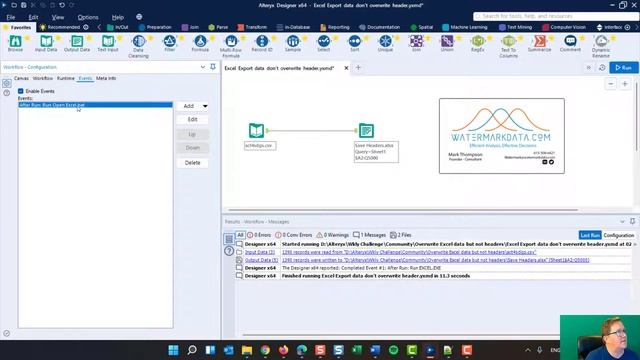The width and height of the screenshot is (640, 360).
Task: Open the File menu
Action: click(11, 17)
